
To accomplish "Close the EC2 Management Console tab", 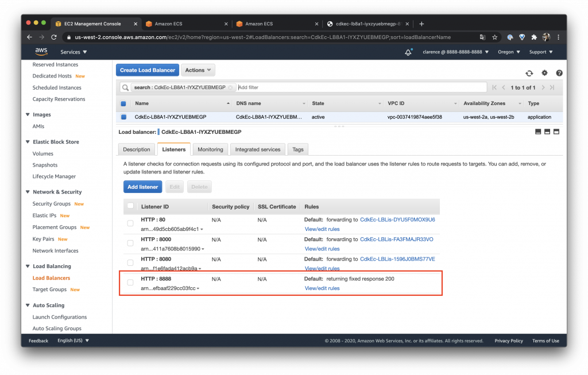I will pos(136,24).
